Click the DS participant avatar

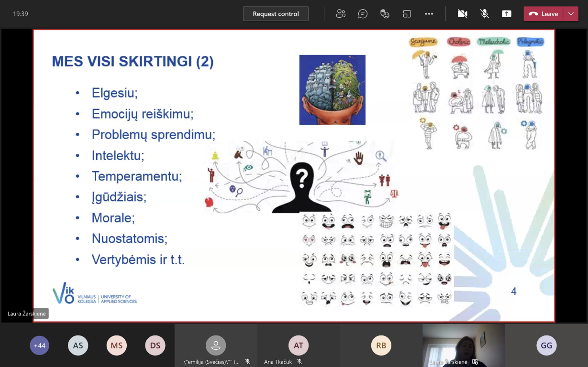pyautogui.click(x=155, y=345)
